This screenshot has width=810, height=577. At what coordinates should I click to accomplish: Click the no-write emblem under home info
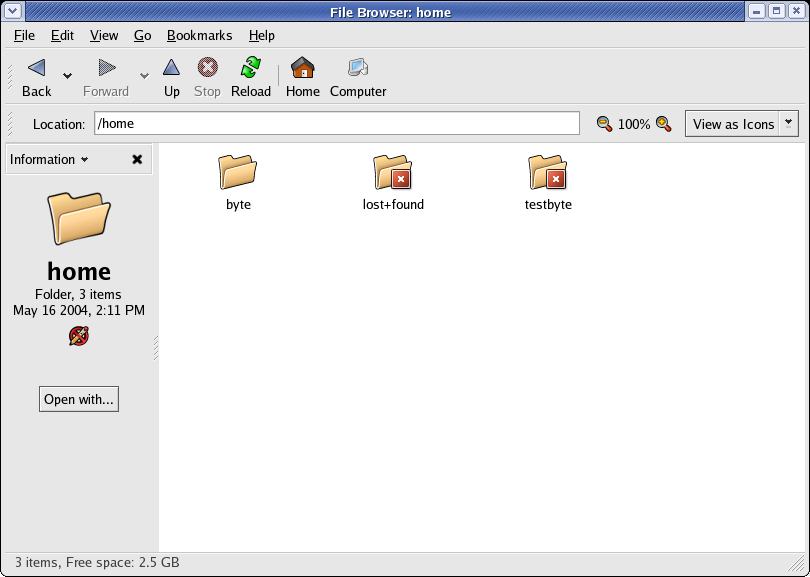79,336
